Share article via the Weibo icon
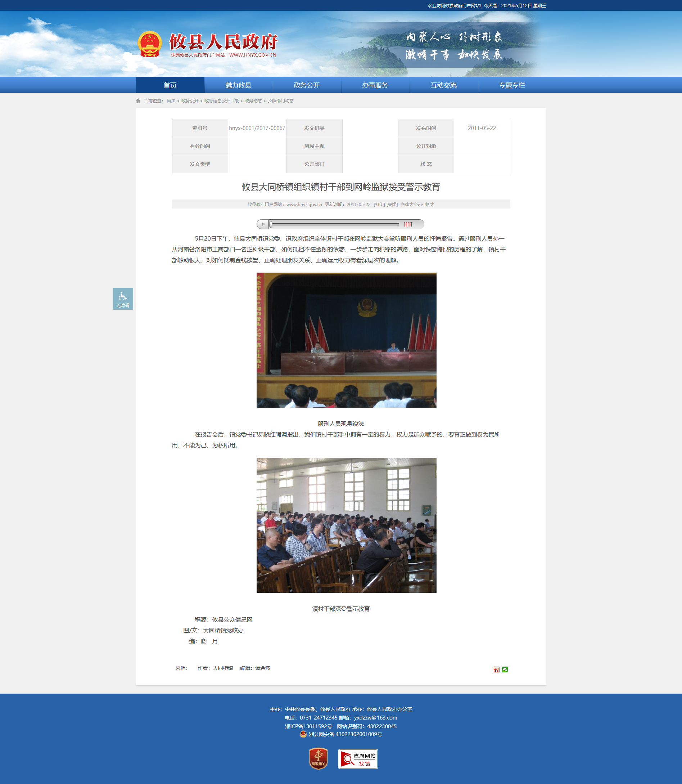This screenshot has height=784, width=682. coord(496,669)
